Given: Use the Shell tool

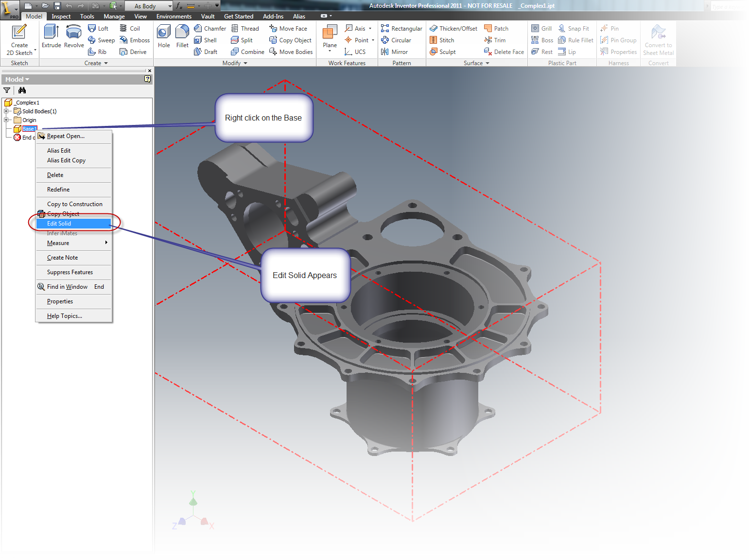Looking at the screenshot, I should pos(205,40).
